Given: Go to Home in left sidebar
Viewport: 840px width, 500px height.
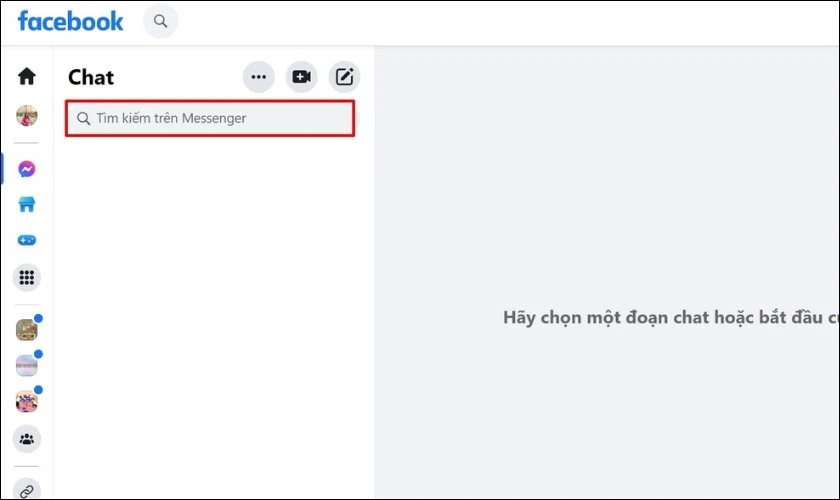Looking at the screenshot, I should pos(27,76).
